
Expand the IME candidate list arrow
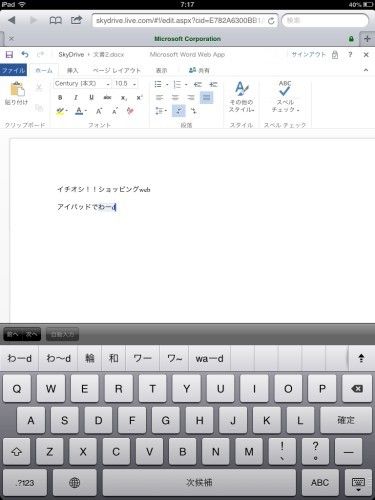point(361,358)
